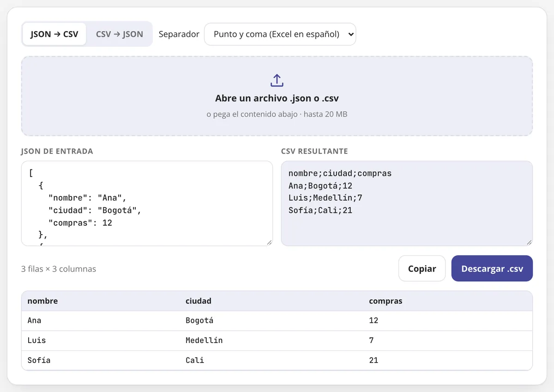The height and width of the screenshot is (392, 554).
Task: Click the '"nombre": "Ana",' JSON line
Action: (x=87, y=198)
